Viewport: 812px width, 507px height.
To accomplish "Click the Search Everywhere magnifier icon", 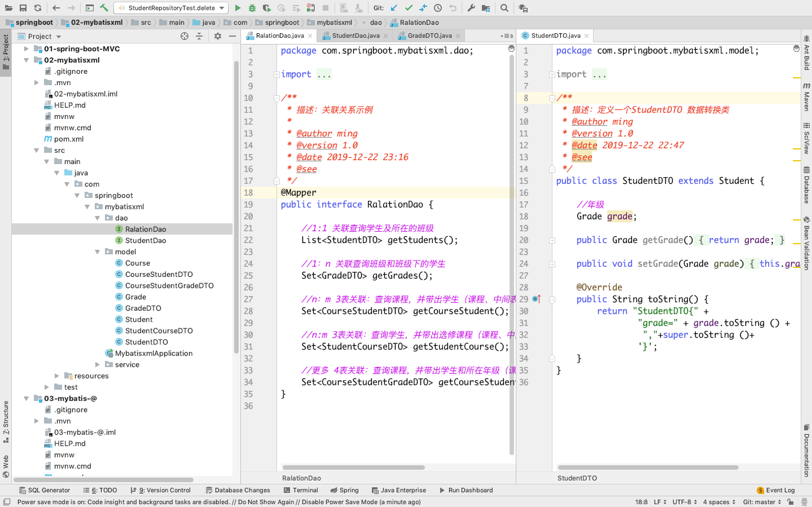I will tap(504, 8).
